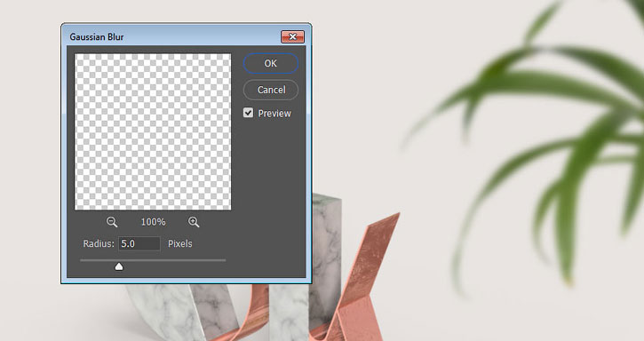Click the Radius slider handle
This screenshot has height=341, width=644.
tap(119, 267)
